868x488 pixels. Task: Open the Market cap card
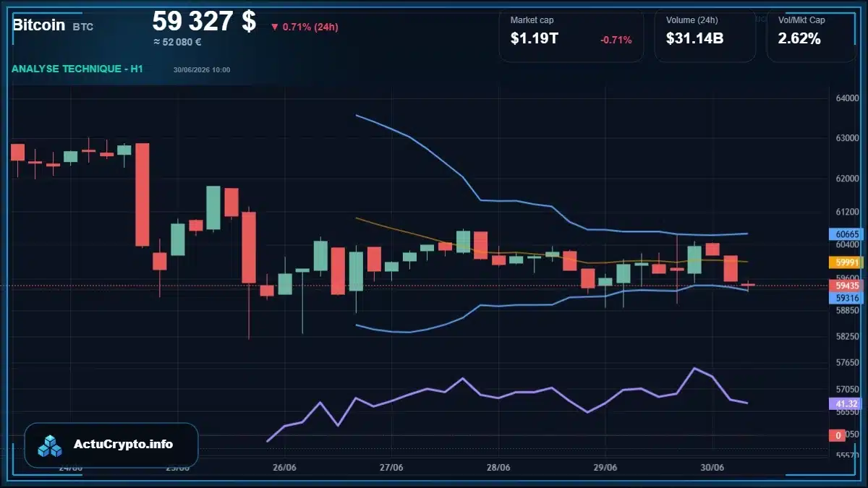click(571, 35)
